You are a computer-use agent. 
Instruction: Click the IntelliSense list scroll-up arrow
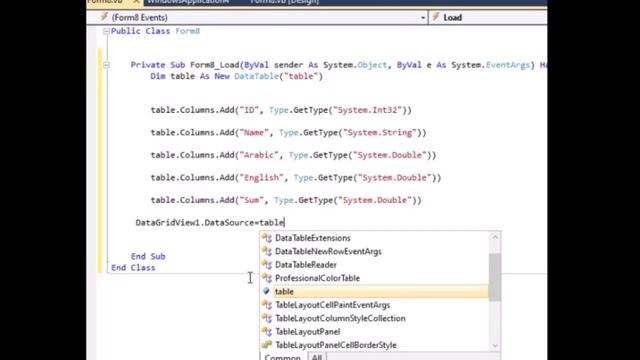pos(495,237)
